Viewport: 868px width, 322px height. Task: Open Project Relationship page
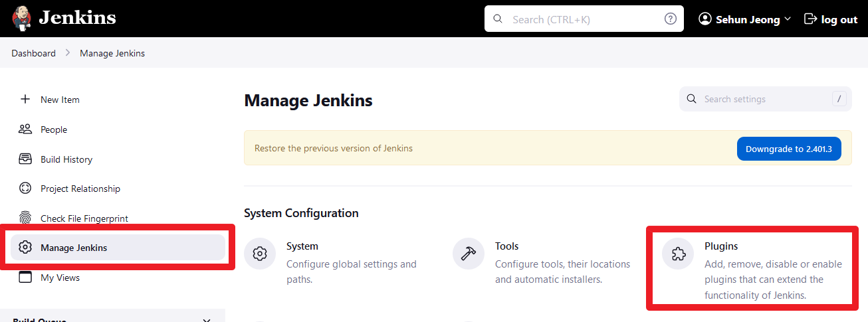(80, 189)
